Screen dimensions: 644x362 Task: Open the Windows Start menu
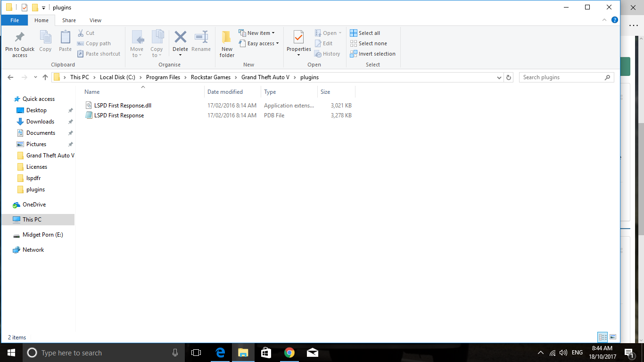11,353
